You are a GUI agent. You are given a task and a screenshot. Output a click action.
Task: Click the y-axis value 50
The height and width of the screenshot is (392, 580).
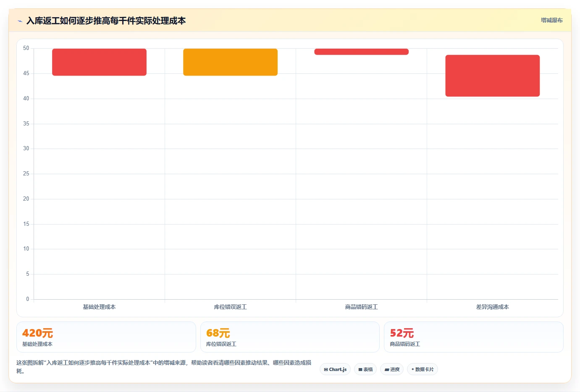[26, 48]
